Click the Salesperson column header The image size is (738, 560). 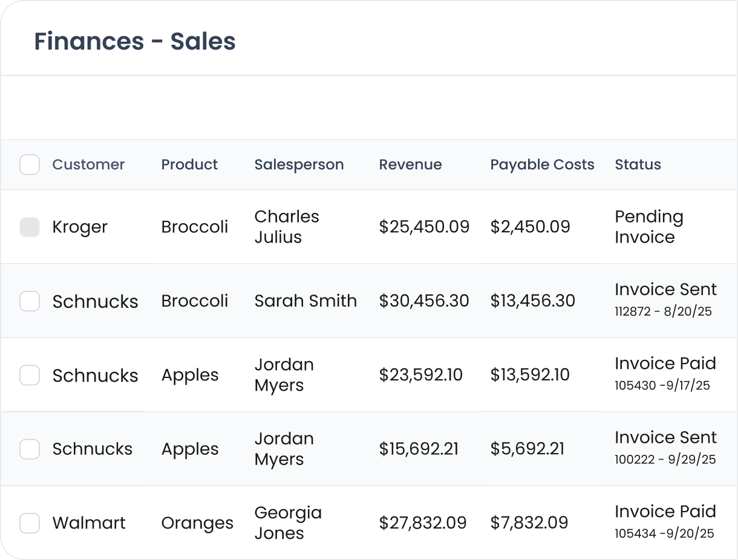tap(299, 164)
